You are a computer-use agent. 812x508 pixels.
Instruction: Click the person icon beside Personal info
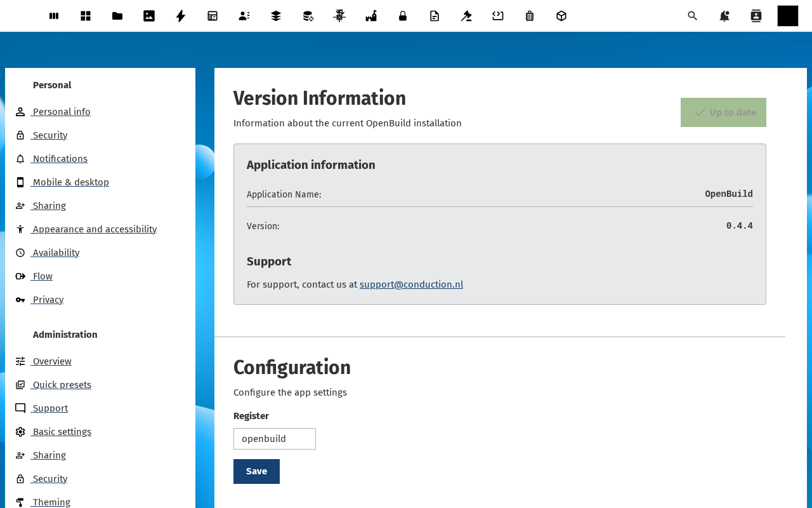coord(20,112)
